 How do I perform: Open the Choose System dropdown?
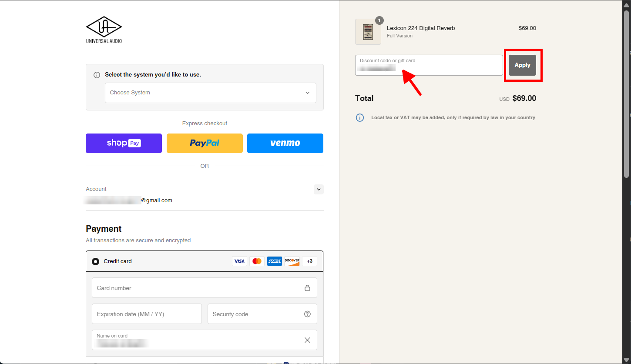[x=211, y=93]
